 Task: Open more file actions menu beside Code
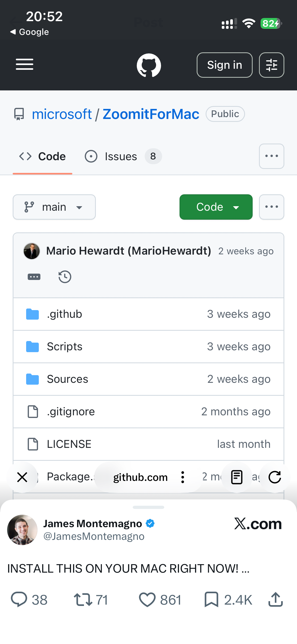pyautogui.click(x=271, y=207)
